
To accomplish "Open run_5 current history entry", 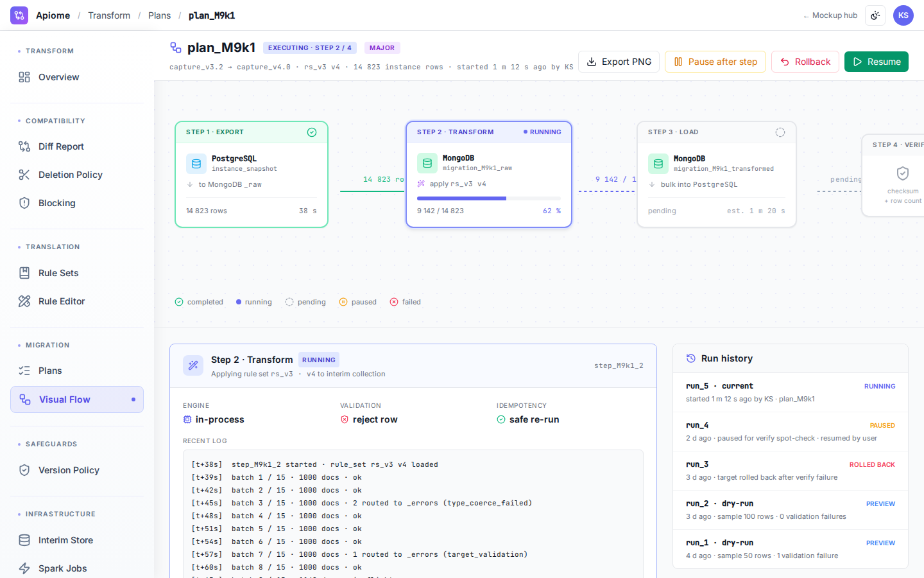I will pos(791,392).
